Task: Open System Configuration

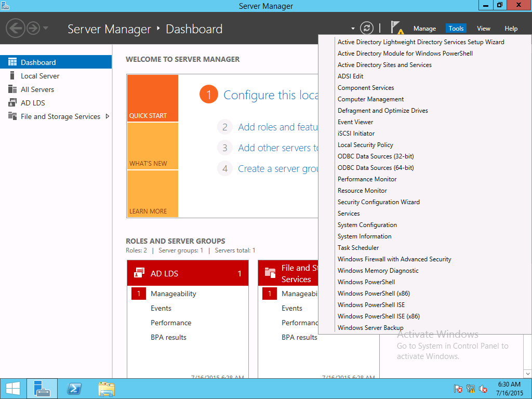Action: [x=367, y=224]
